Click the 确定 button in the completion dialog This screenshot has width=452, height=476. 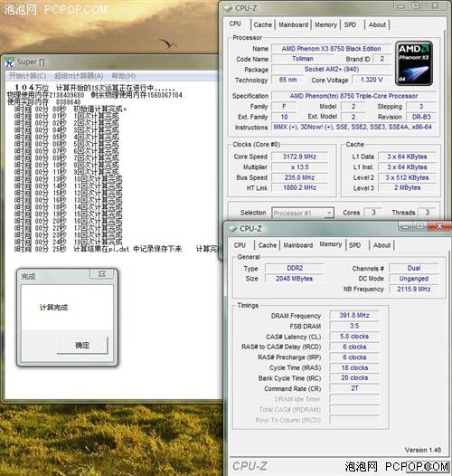[82, 345]
